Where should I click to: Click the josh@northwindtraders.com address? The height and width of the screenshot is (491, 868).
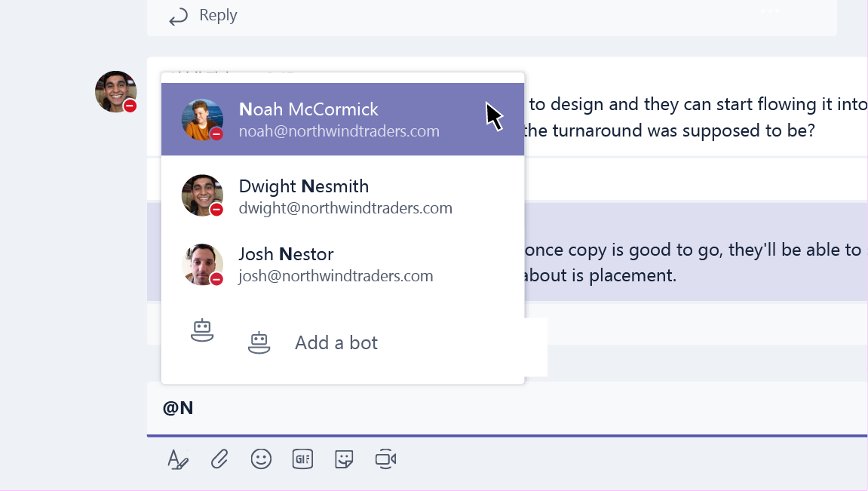pyautogui.click(x=336, y=276)
